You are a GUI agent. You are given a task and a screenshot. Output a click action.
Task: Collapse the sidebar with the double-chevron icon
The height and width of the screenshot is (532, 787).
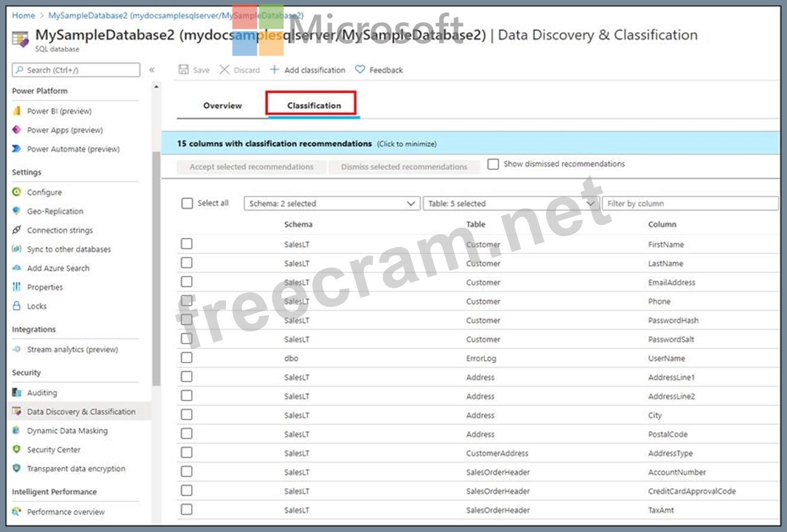(x=152, y=70)
